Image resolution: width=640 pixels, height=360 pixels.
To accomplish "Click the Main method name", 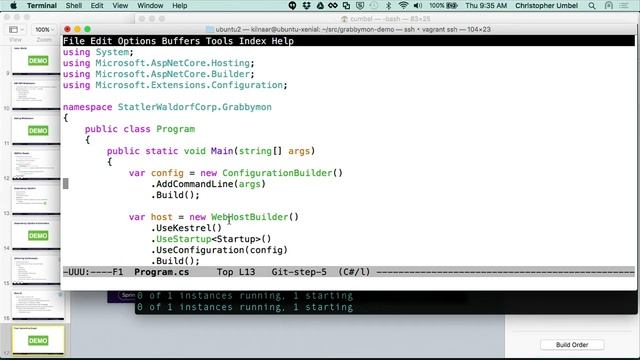I will click(x=222, y=151).
